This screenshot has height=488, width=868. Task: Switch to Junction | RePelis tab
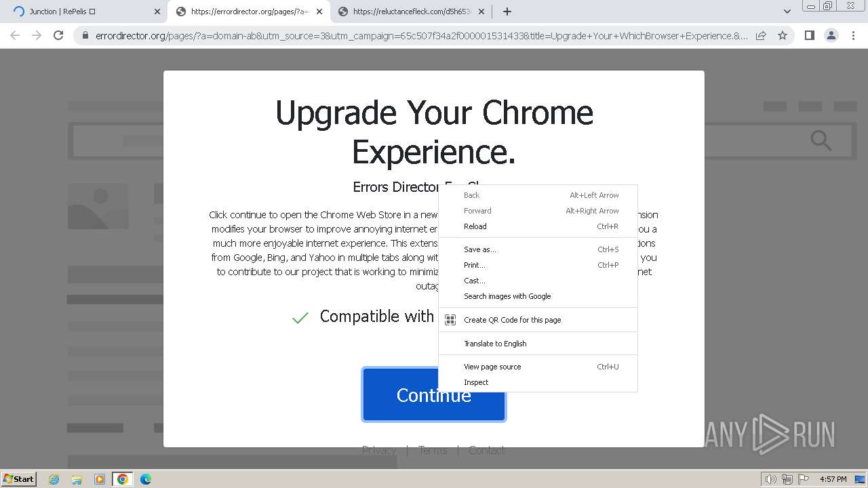pyautogui.click(x=85, y=12)
